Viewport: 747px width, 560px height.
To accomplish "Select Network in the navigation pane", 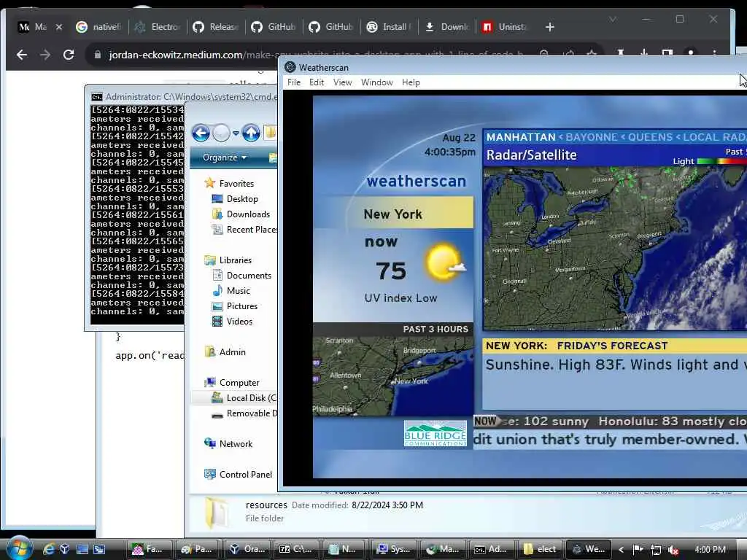I will tap(228, 444).
